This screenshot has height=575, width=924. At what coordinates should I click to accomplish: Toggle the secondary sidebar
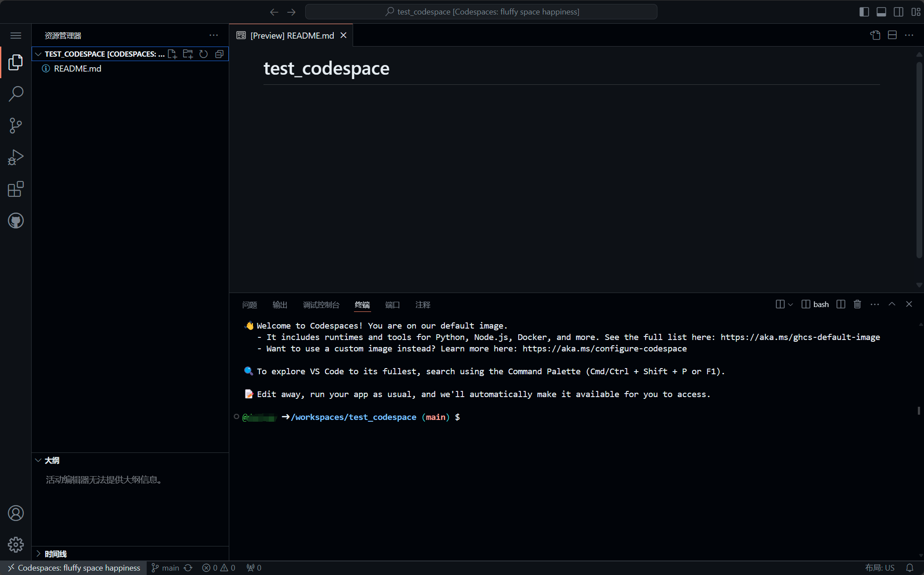pos(899,12)
